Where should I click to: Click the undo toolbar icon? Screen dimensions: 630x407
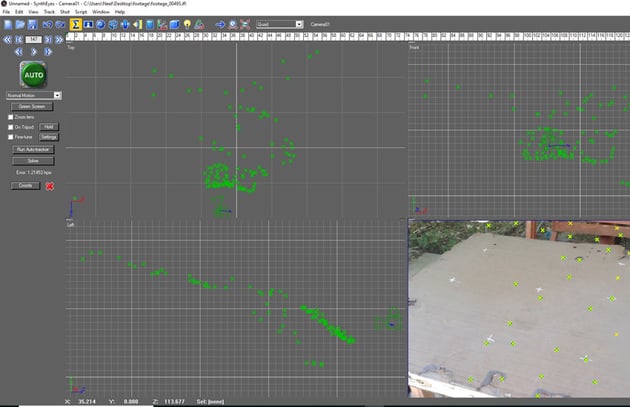click(48, 23)
